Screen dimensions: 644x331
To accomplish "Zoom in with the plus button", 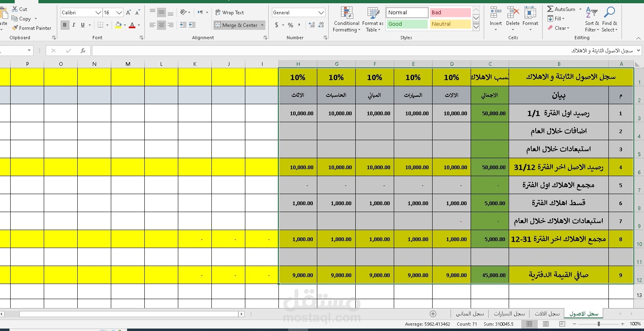I will (622, 324).
